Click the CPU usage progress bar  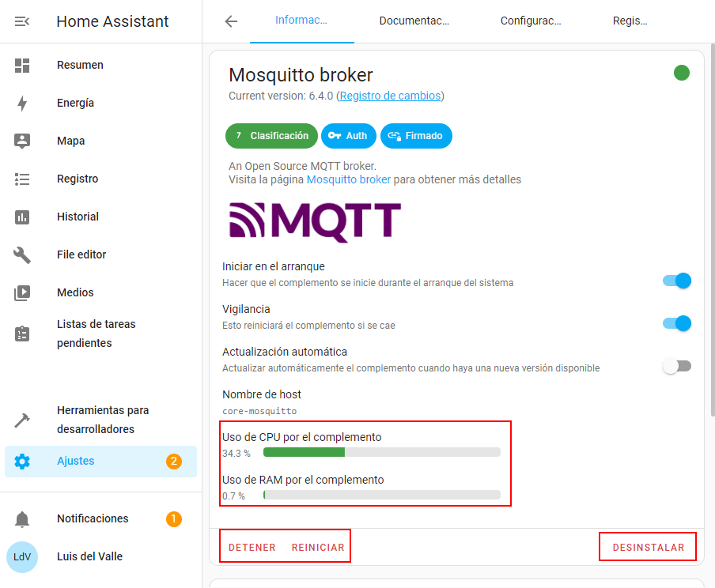[381, 453]
